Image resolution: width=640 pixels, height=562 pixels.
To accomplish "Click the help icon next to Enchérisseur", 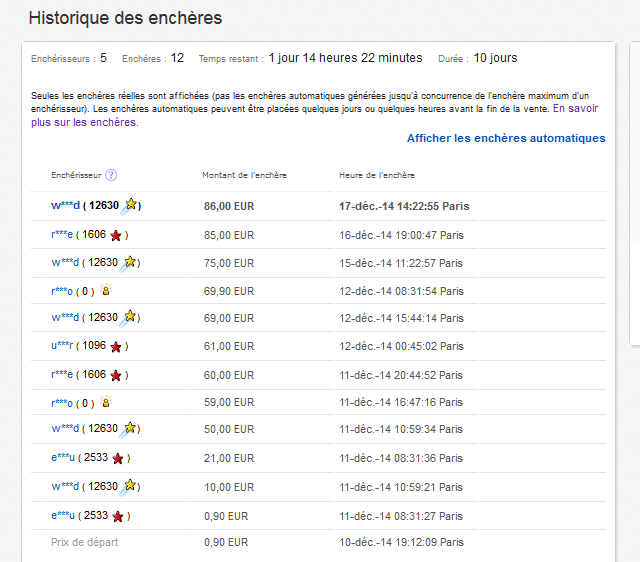I will click(111, 175).
